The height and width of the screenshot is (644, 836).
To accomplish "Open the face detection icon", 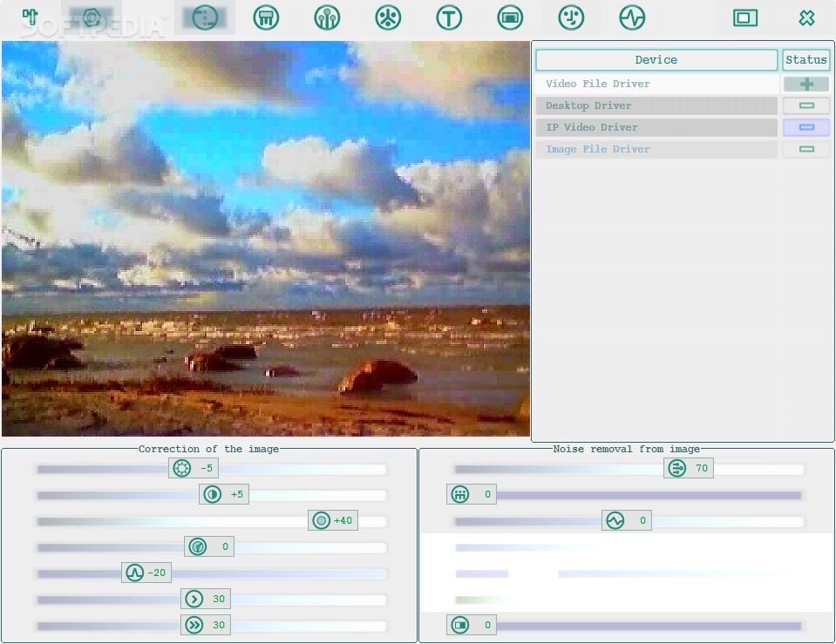I will pyautogui.click(x=571, y=17).
